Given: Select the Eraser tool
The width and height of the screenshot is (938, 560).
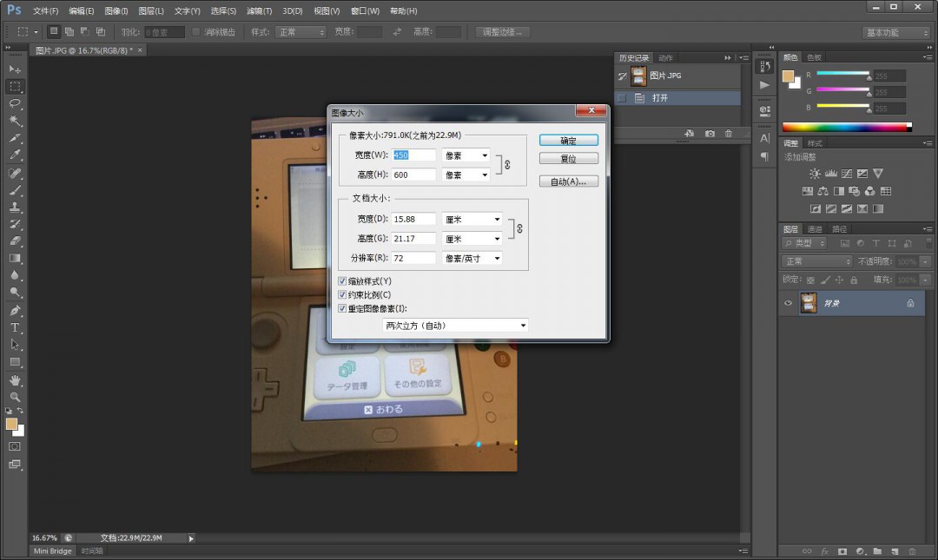Looking at the screenshot, I should click(x=15, y=241).
